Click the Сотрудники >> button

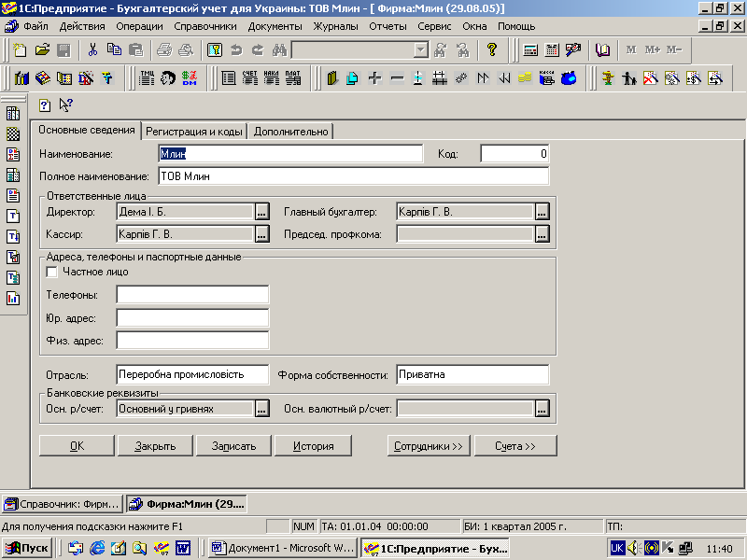pos(429,446)
